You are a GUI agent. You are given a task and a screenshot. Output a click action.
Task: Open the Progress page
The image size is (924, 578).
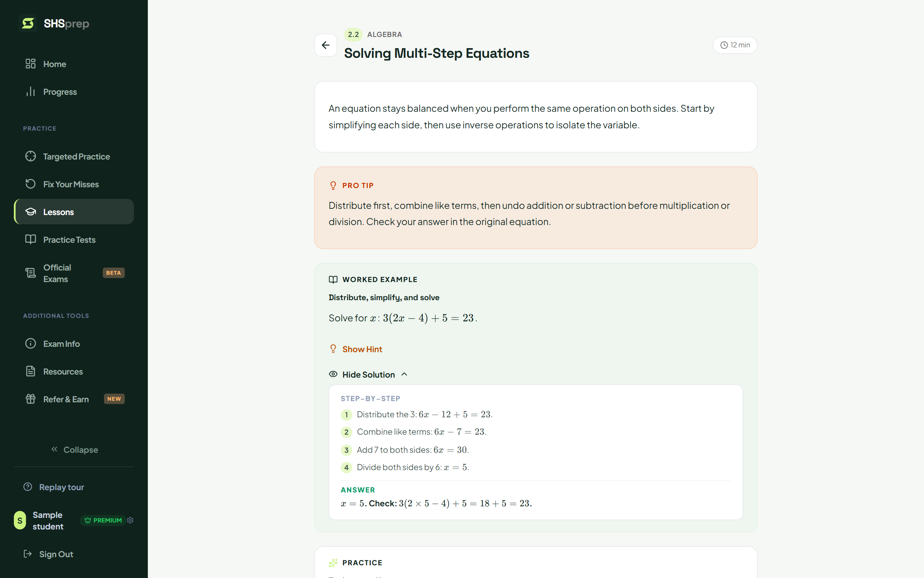pyautogui.click(x=74, y=92)
